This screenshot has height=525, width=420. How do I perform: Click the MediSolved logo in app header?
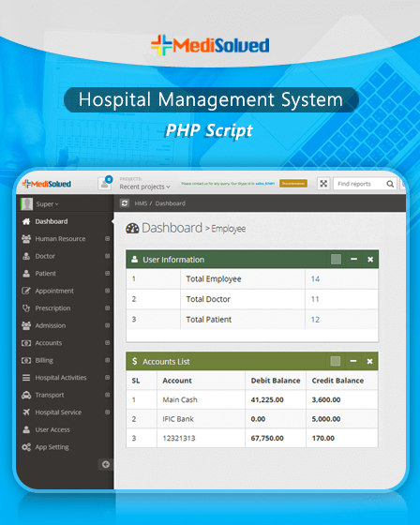[47, 184]
